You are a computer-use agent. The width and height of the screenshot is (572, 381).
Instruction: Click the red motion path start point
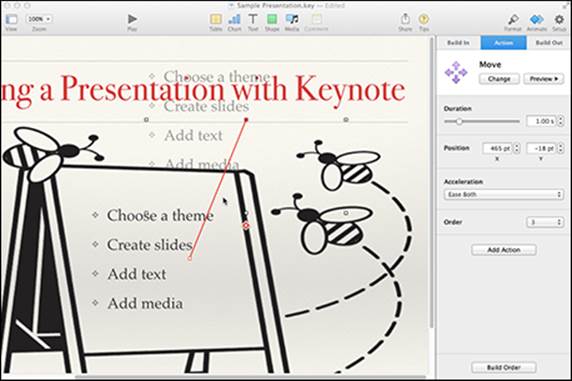pos(190,258)
